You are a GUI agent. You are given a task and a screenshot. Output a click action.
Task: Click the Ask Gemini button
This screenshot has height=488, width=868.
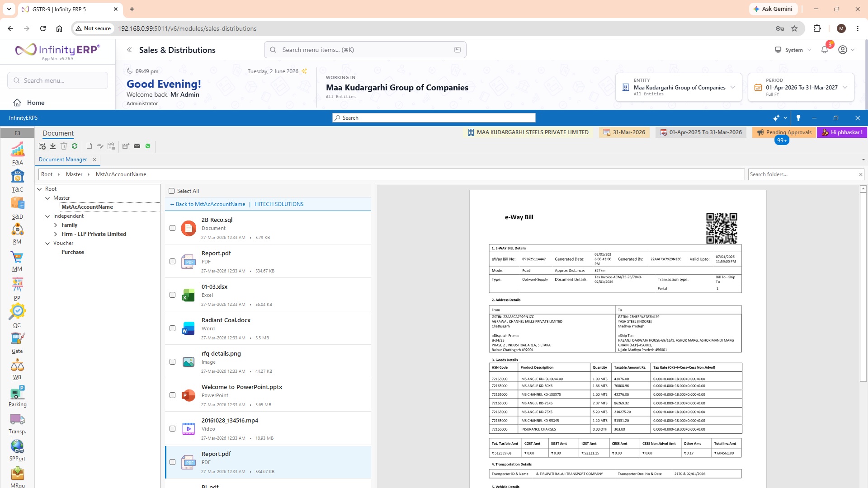pyautogui.click(x=773, y=9)
